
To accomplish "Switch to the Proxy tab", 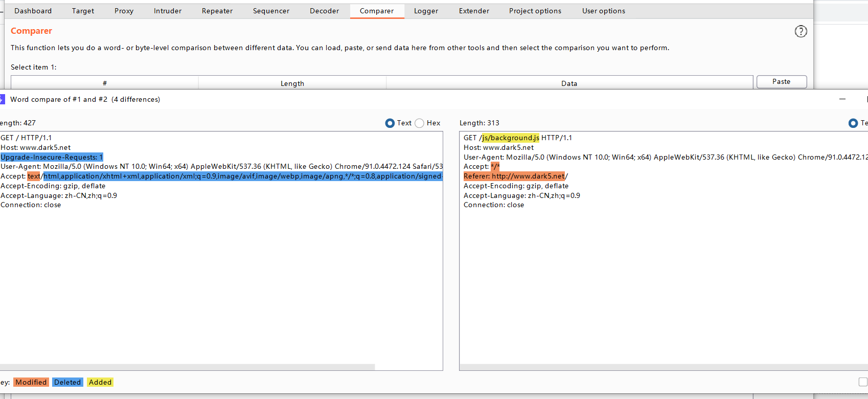I will (124, 11).
